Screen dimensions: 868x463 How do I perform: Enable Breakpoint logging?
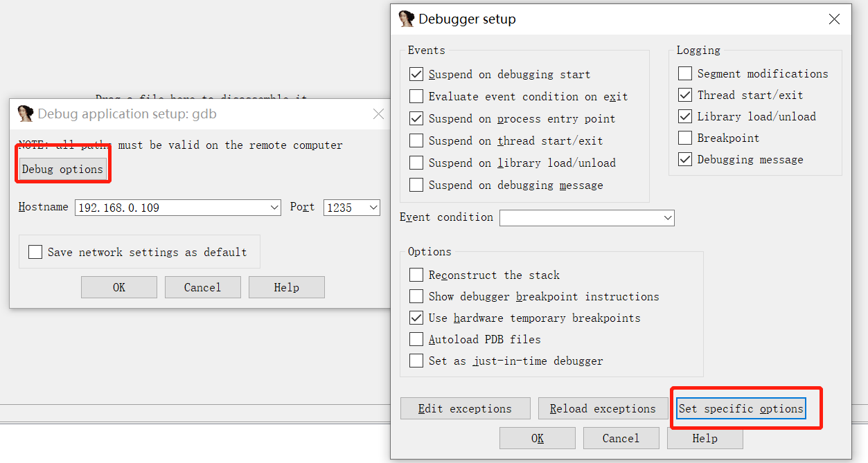click(x=684, y=138)
